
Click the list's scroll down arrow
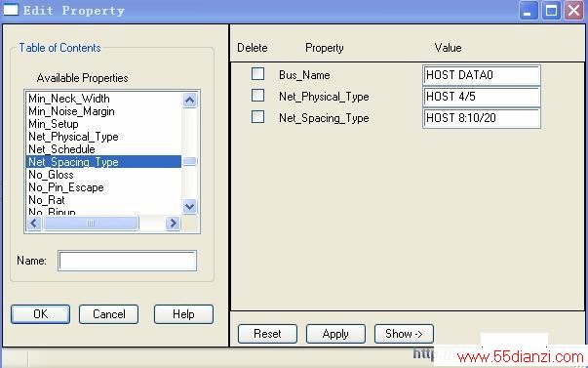click(190, 207)
